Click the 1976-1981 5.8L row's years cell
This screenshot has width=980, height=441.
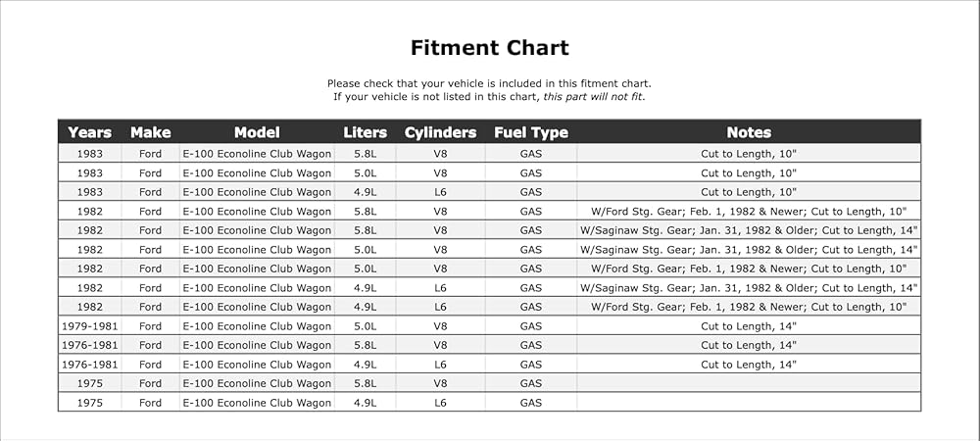(89, 345)
